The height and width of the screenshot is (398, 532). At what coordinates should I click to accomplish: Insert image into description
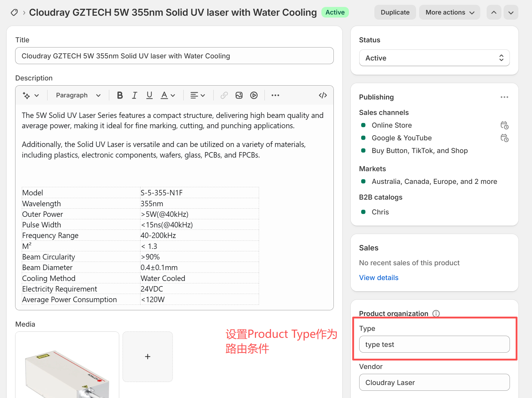pyautogui.click(x=239, y=95)
